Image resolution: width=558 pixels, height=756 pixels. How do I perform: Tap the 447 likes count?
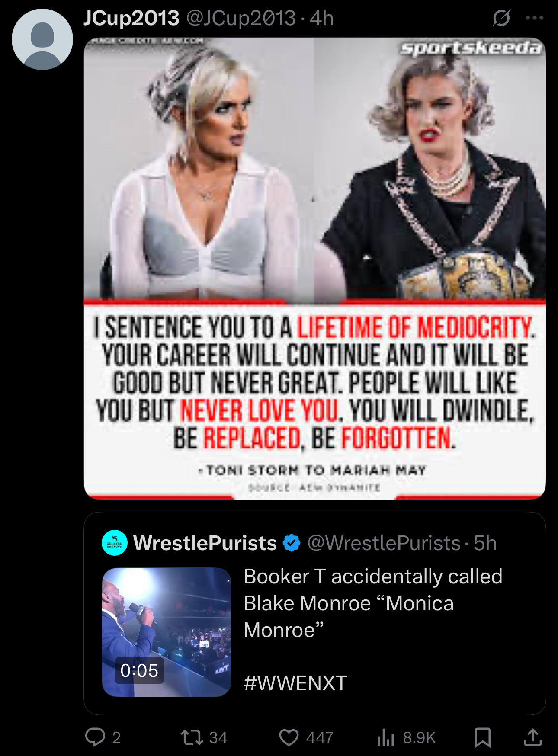tap(320, 737)
